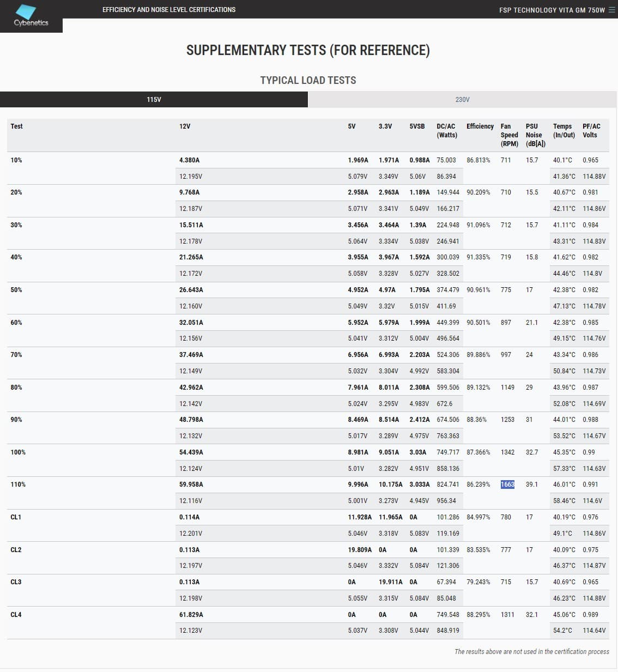618x672 pixels.
Task: Click the PF/AC Volts column header
Action: (x=591, y=131)
